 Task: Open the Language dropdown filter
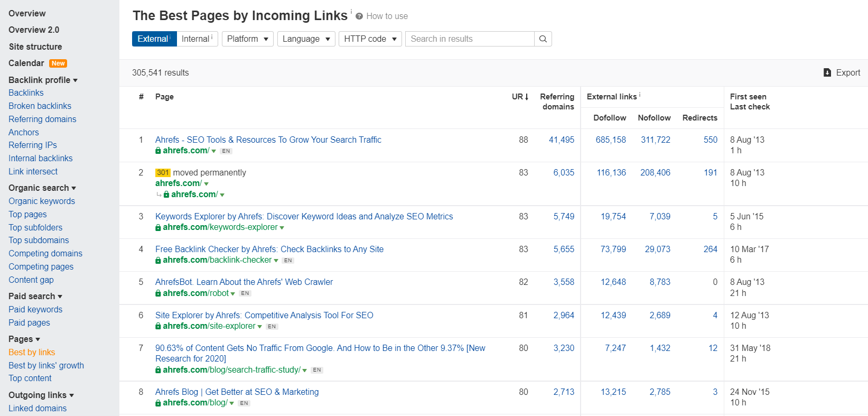click(x=306, y=39)
